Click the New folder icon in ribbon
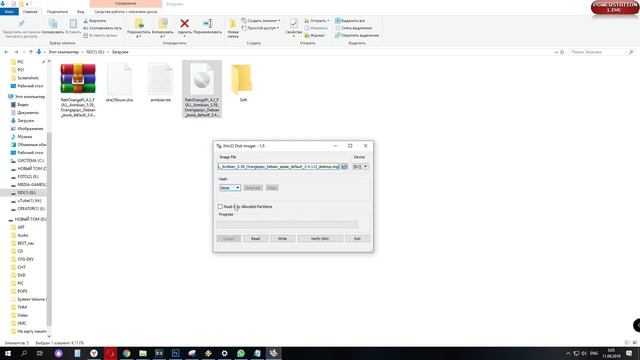The image size is (640, 360). 233,24
